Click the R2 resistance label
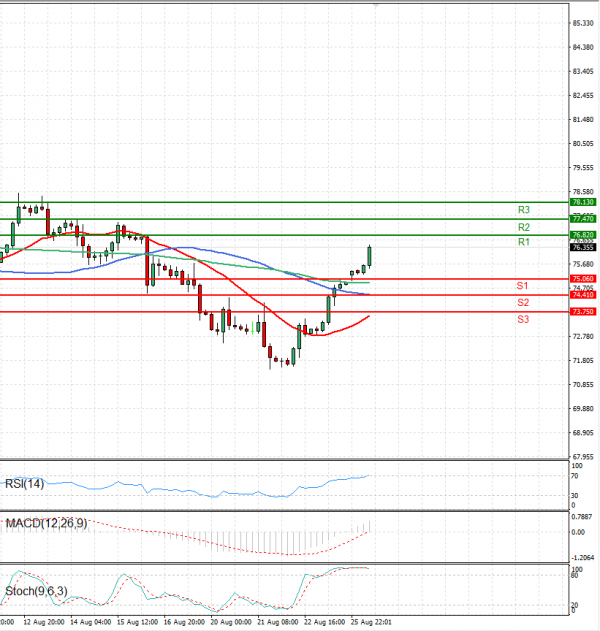The width and height of the screenshot is (600, 631). (524, 227)
